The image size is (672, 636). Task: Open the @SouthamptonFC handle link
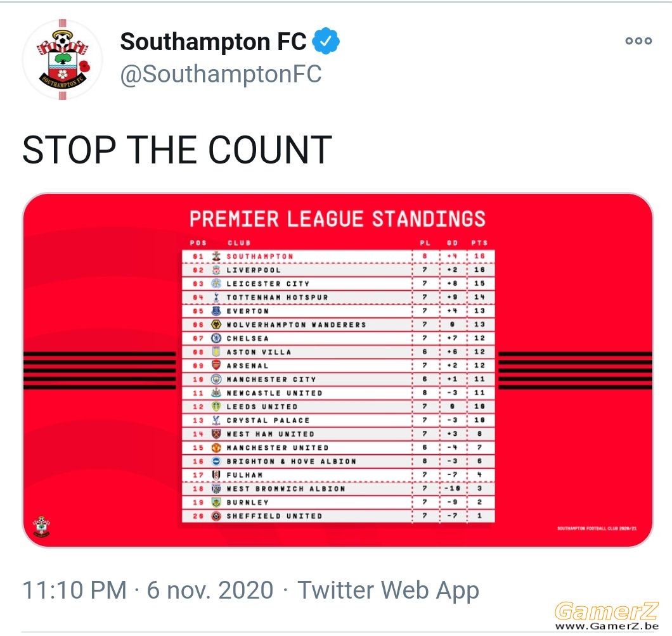point(221,74)
